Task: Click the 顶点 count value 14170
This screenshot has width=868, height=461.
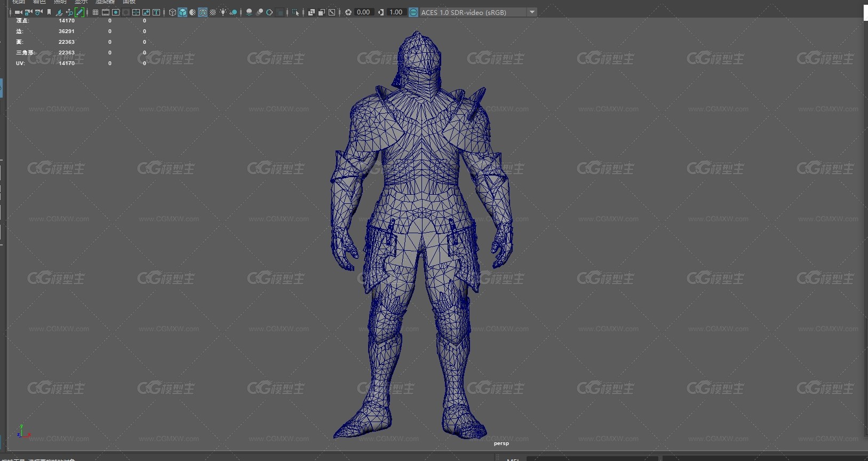Action: click(x=67, y=21)
